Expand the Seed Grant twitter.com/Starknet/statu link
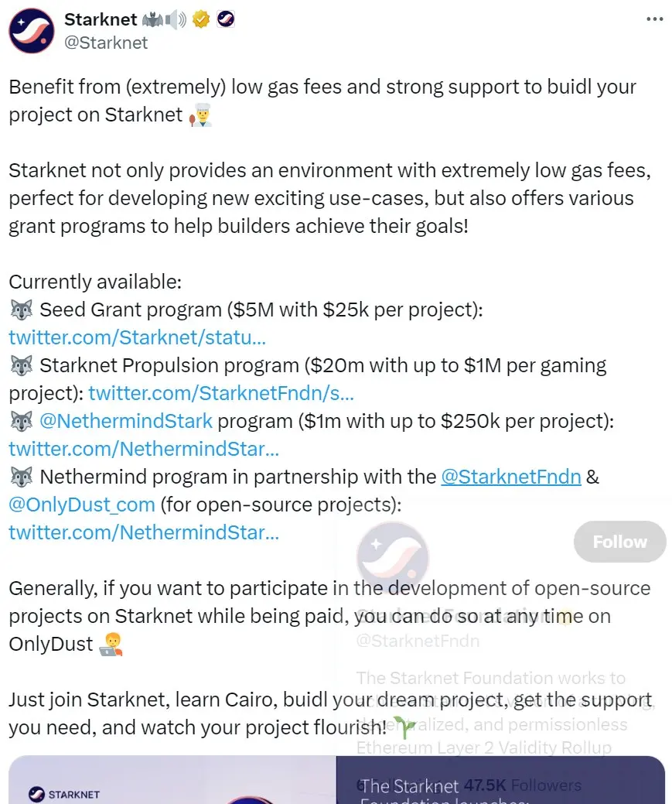 click(137, 337)
